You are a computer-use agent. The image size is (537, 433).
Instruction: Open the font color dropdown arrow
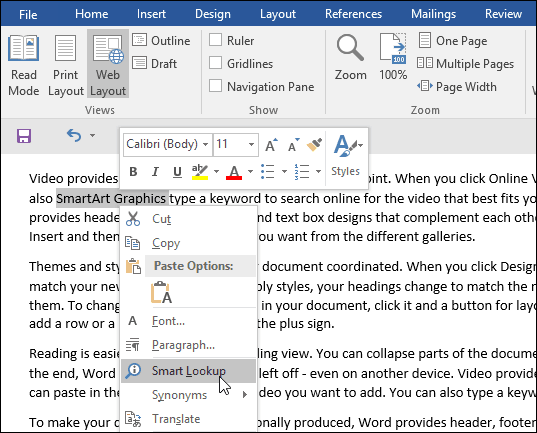[x=250, y=171]
